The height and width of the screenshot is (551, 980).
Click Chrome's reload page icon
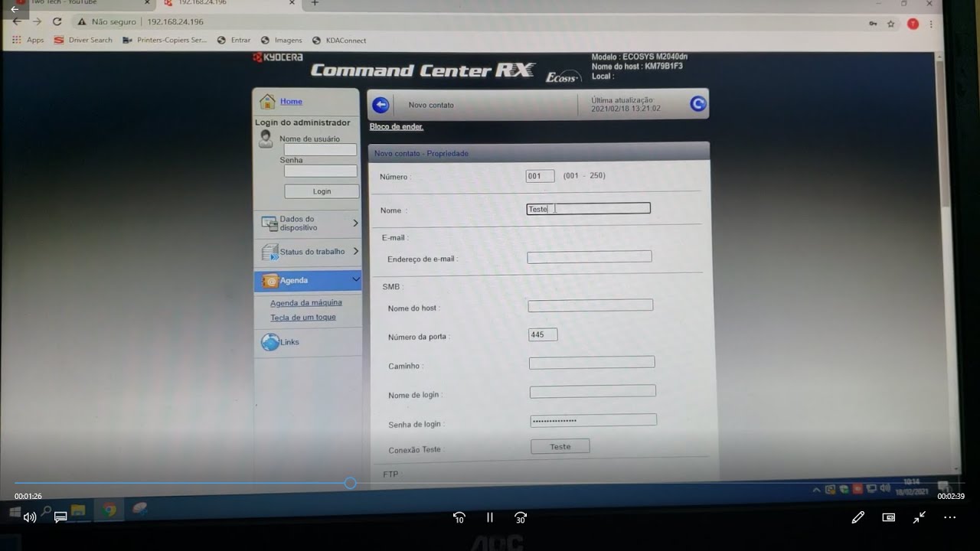pos(57,22)
